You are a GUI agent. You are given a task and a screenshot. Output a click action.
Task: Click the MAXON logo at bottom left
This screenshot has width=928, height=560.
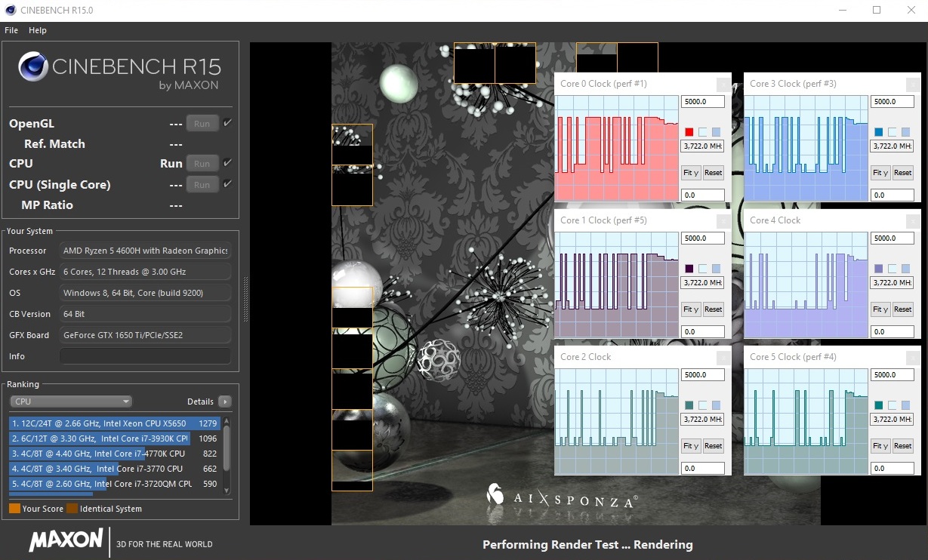66,540
